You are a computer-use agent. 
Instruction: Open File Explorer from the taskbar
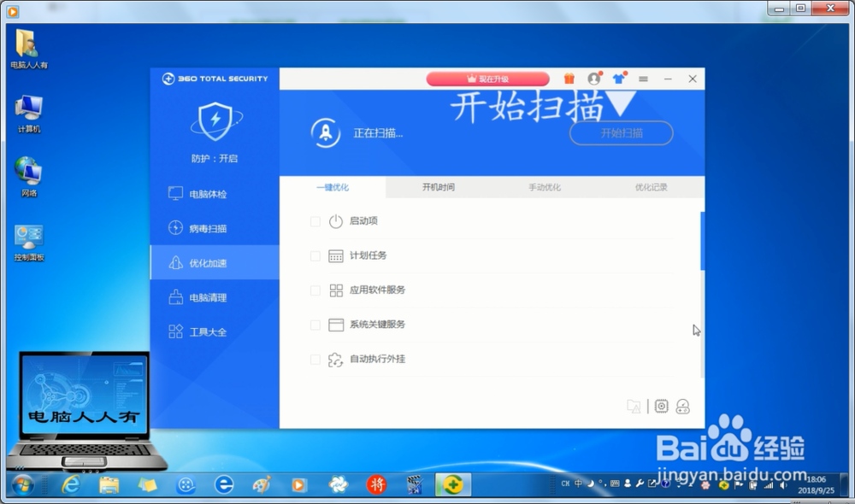tap(109, 484)
